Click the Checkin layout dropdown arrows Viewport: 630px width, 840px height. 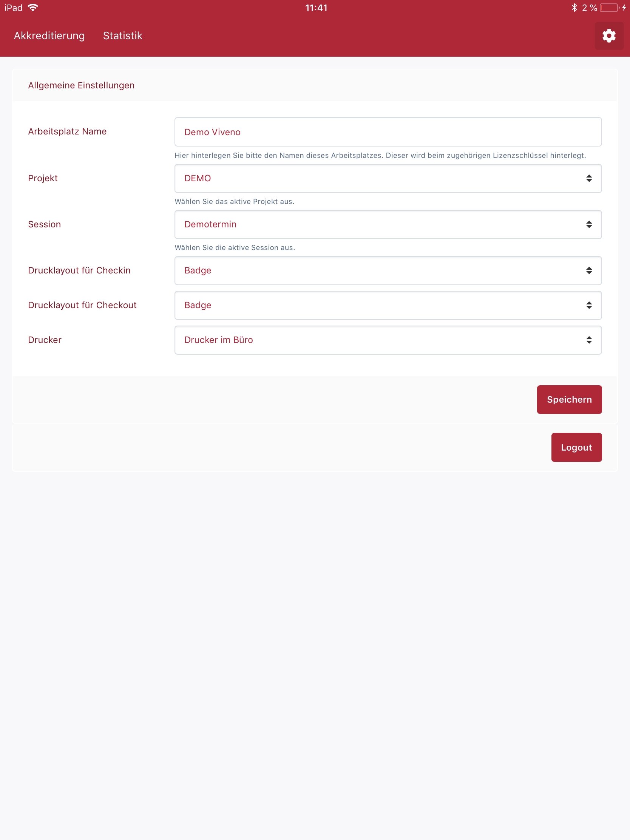pos(588,270)
